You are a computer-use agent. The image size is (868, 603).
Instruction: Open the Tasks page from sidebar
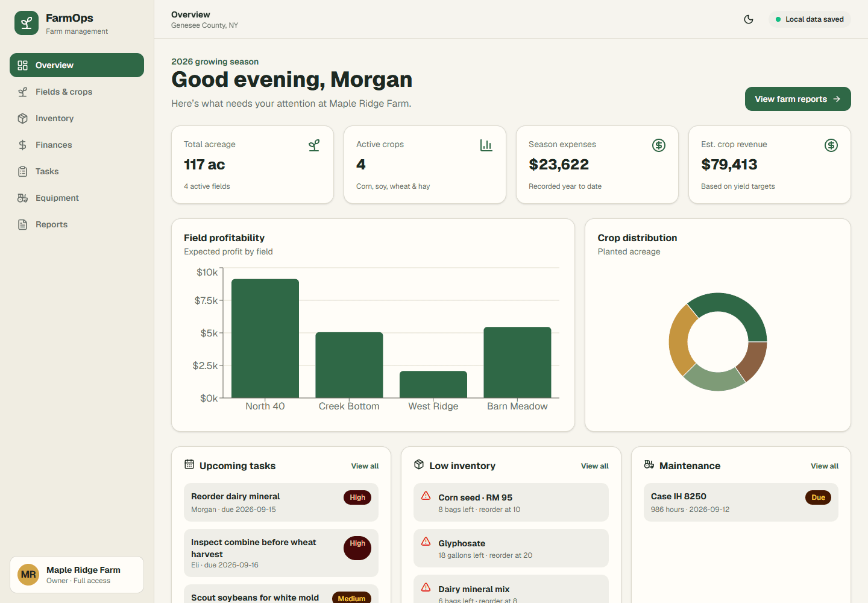click(x=77, y=171)
